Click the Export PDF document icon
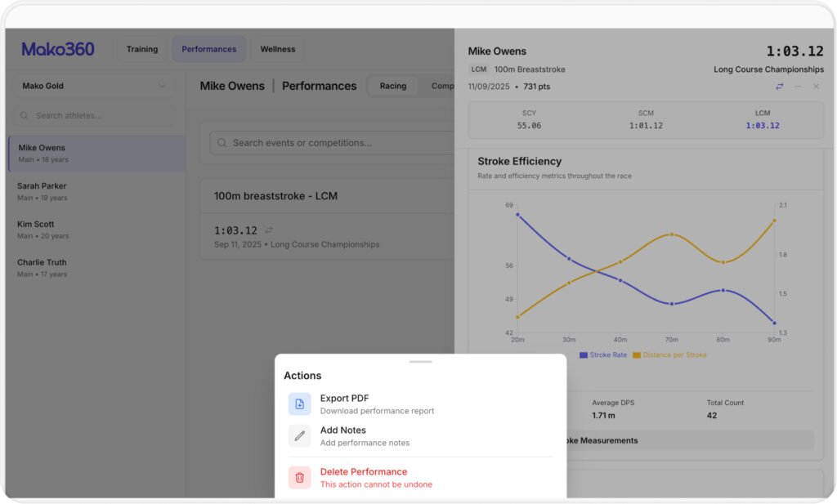837x504 pixels. tap(299, 404)
